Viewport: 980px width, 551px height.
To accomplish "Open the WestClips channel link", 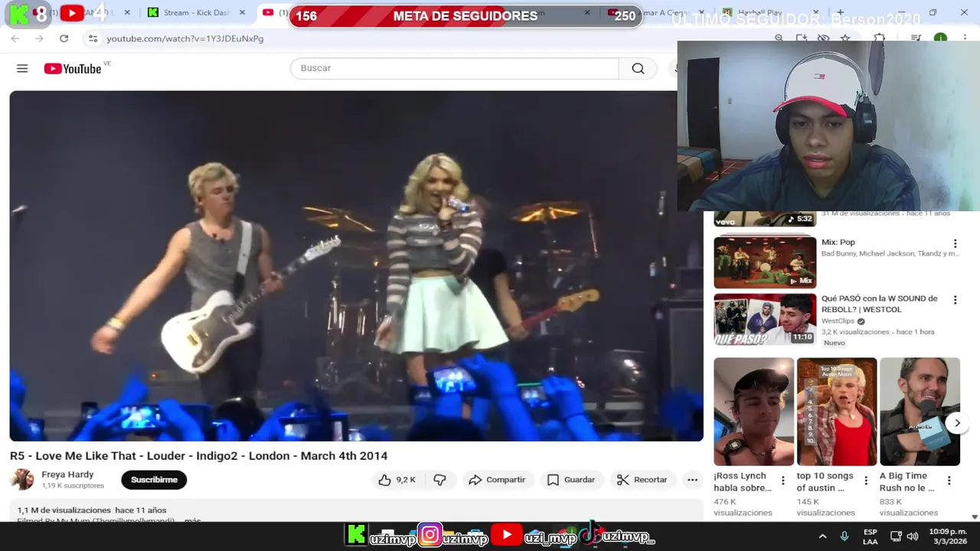I will 838,321.
